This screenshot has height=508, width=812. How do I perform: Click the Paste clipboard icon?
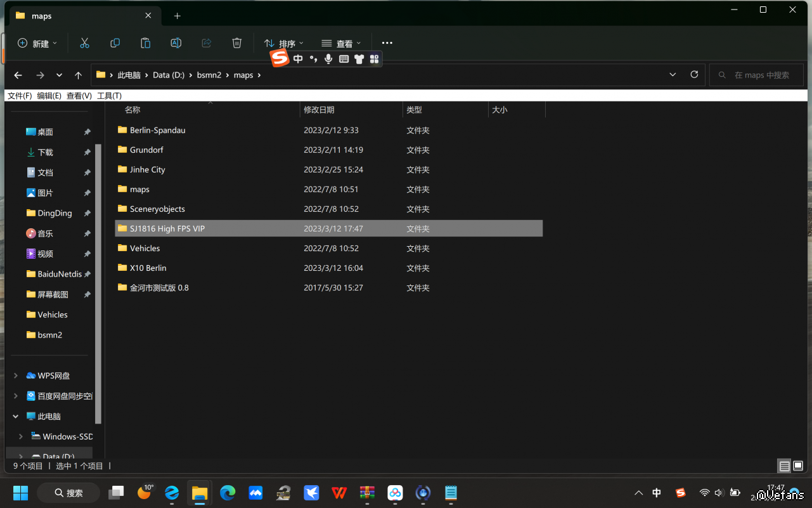pyautogui.click(x=145, y=43)
